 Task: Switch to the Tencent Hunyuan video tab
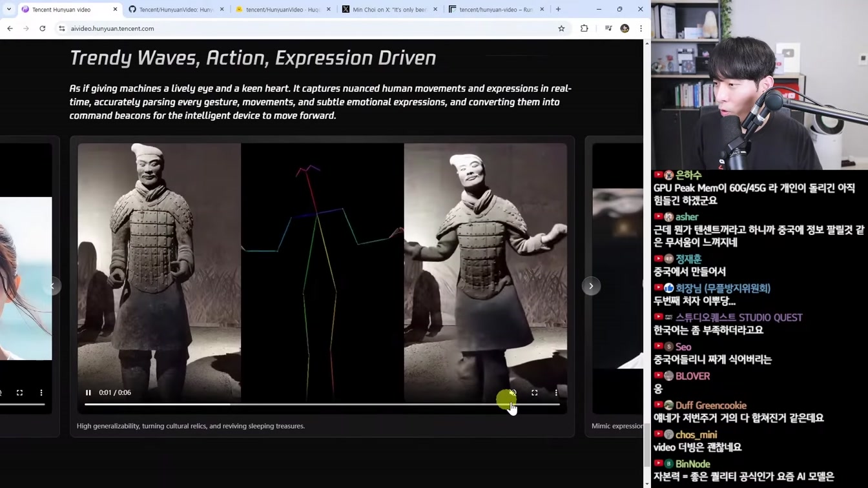point(70,10)
